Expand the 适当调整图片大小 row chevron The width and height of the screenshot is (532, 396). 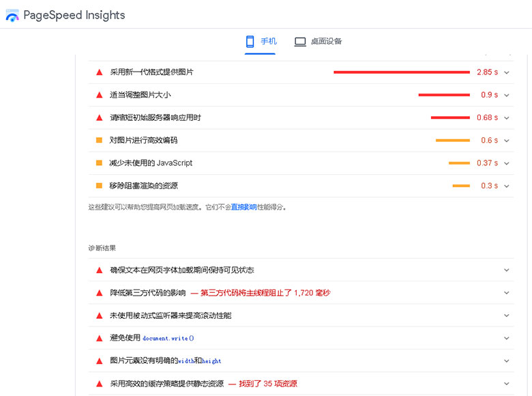pos(507,95)
